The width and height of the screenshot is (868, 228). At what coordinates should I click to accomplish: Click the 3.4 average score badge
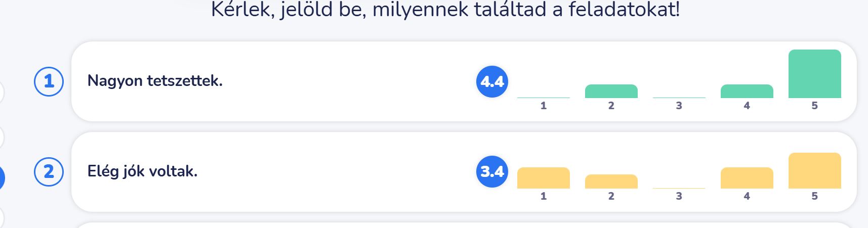pyautogui.click(x=492, y=172)
